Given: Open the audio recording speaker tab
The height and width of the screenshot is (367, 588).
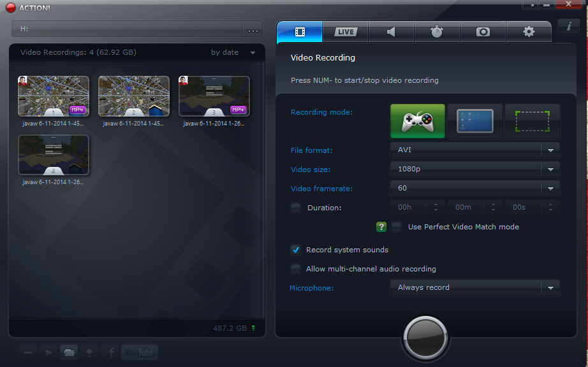Looking at the screenshot, I should pos(391,32).
